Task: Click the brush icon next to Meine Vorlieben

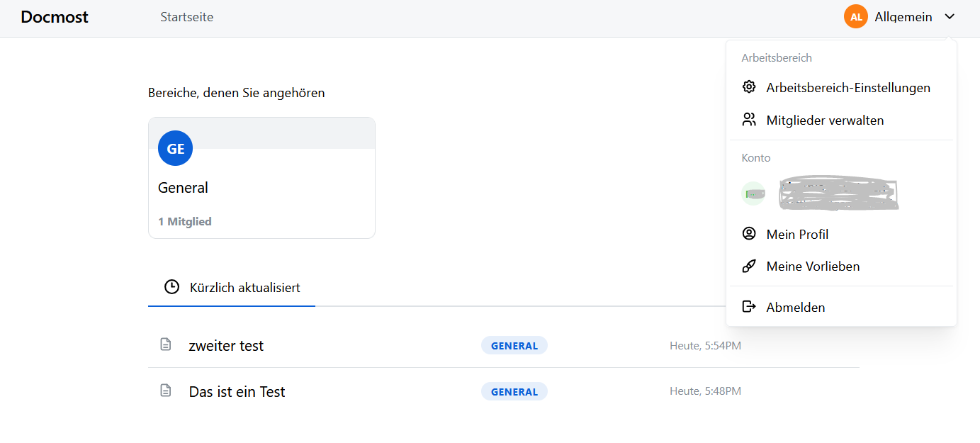Action: (749, 267)
